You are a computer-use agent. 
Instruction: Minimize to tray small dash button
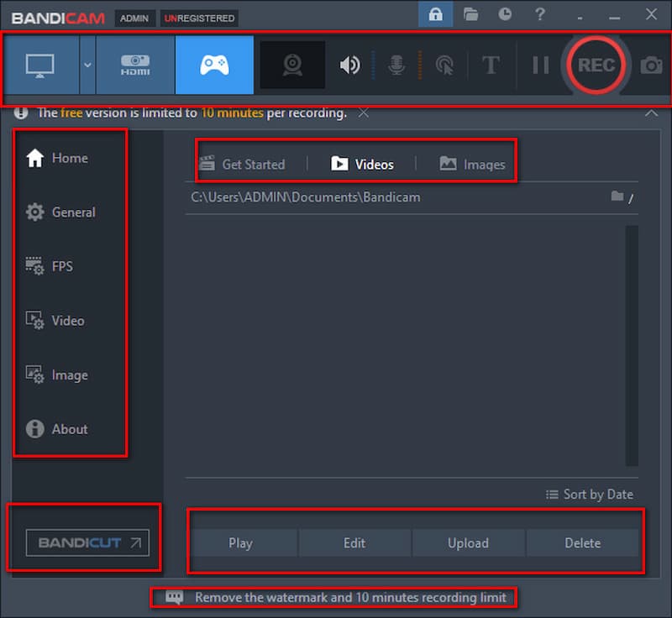click(x=580, y=18)
